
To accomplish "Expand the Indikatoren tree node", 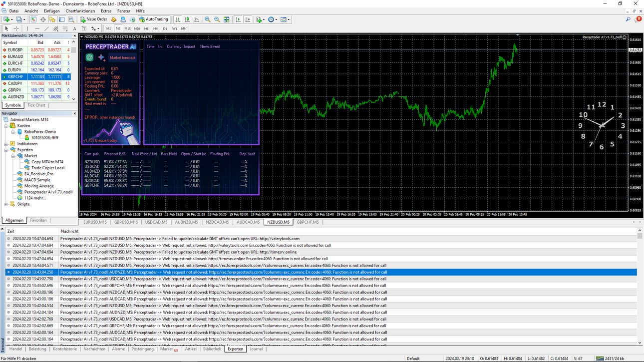I will tap(6, 144).
